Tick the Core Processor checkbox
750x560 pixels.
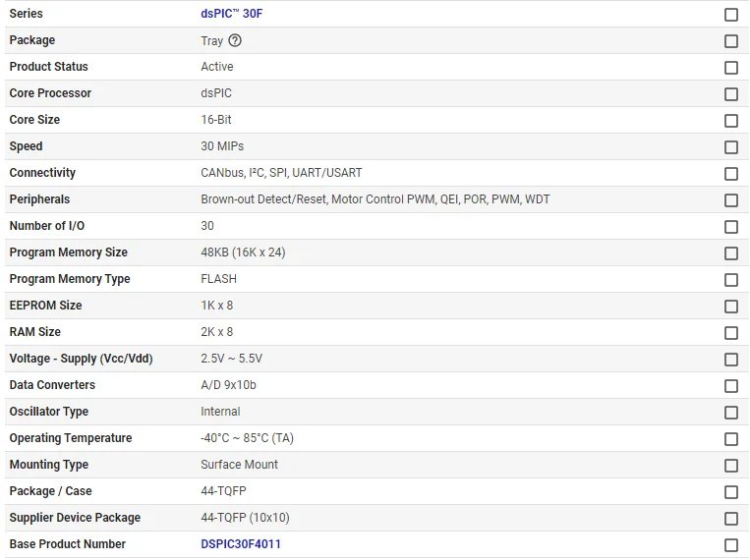[731, 94]
